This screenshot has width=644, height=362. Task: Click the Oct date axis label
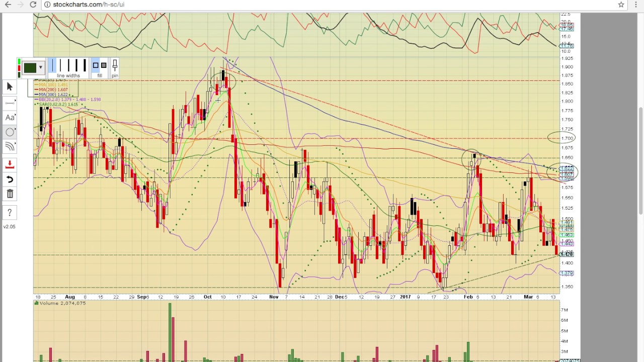pyautogui.click(x=208, y=297)
